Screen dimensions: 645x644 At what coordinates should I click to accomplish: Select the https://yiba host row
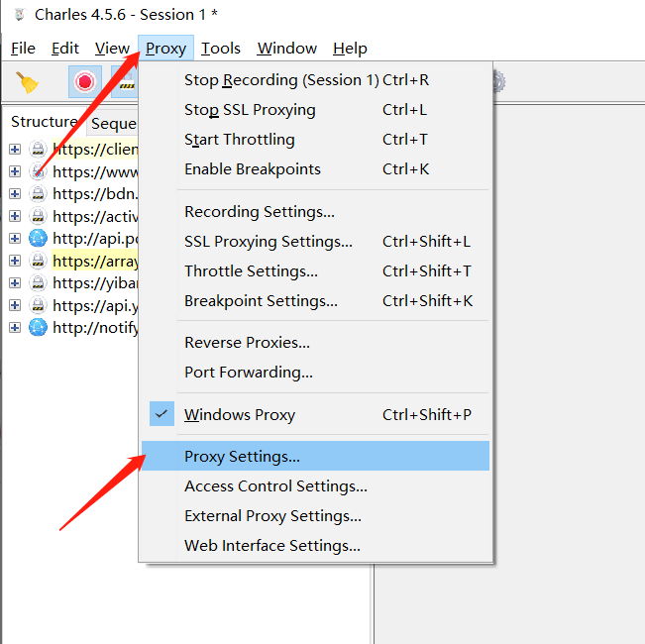[x=95, y=282]
